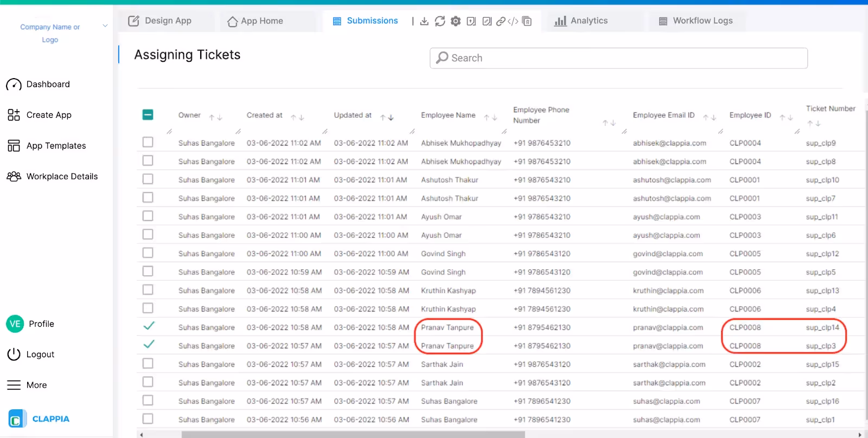Uncheck the selected row for ticket sup_clp14

149,326
